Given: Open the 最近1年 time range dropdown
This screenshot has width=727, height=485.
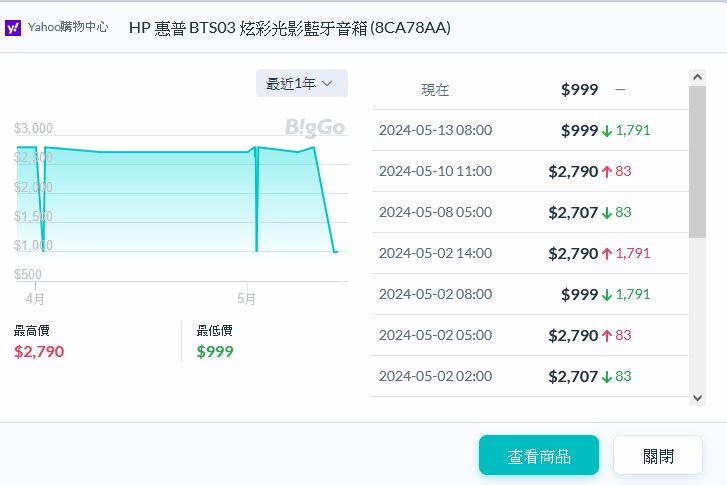Looking at the screenshot, I should click(301, 84).
